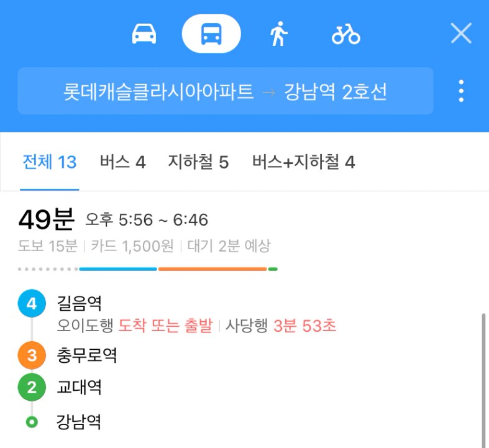Switch to the 지하철 5 tab
This screenshot has width=489, height=448.
coord(198,162)
